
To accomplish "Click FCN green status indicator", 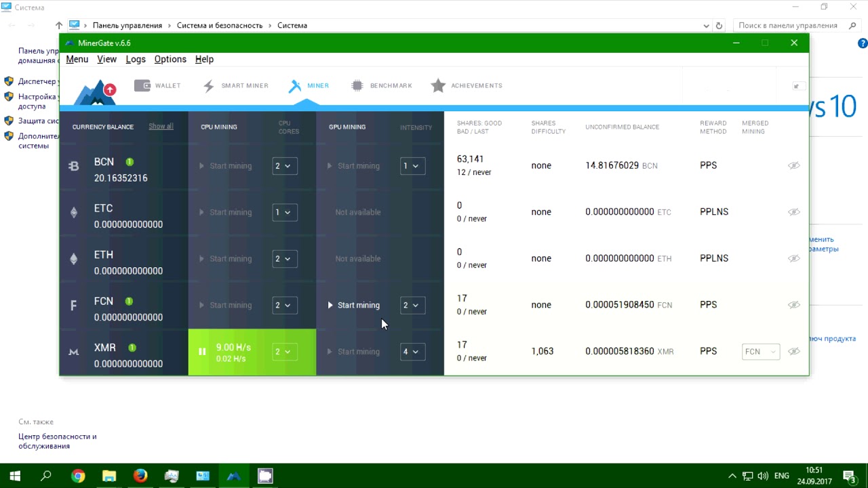I will pyautogui.click(x=129, y=302).
